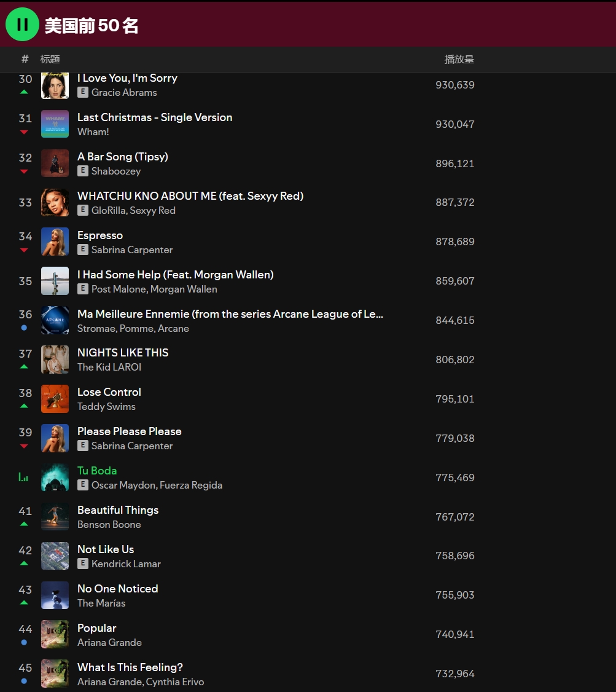Screen dimensions: 616x692
Task: Open Ariana Grande under Popular
Action: coord(109,642)
